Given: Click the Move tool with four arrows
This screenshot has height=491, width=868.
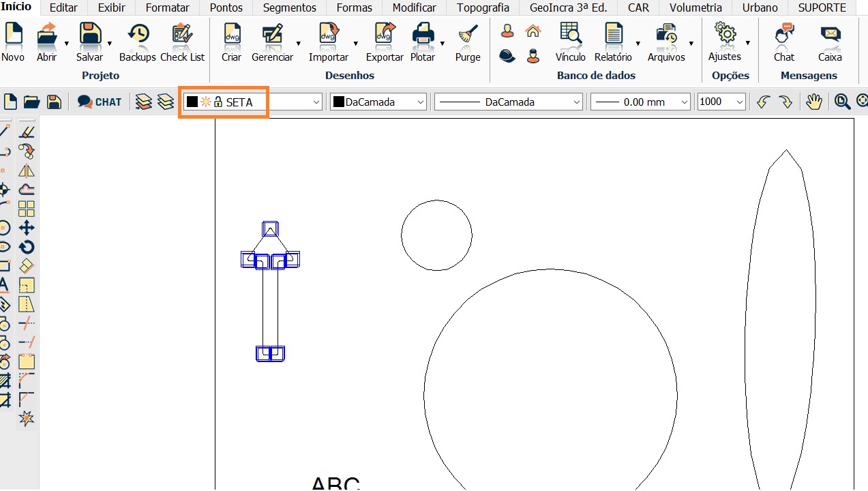Looking at the screenshot, I should (x=27, y=228).
